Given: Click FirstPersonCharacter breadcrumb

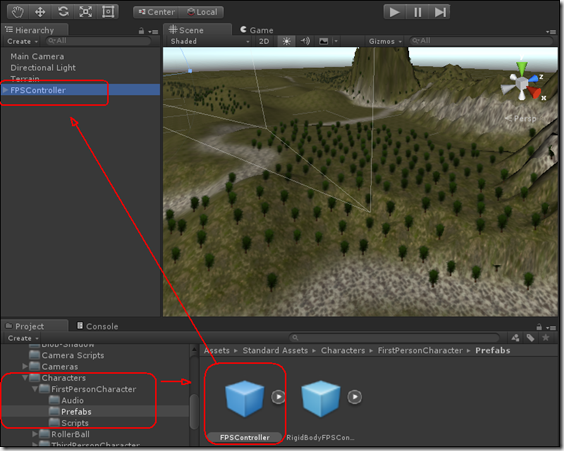Looking at the screenshot, I should [420, 351].
